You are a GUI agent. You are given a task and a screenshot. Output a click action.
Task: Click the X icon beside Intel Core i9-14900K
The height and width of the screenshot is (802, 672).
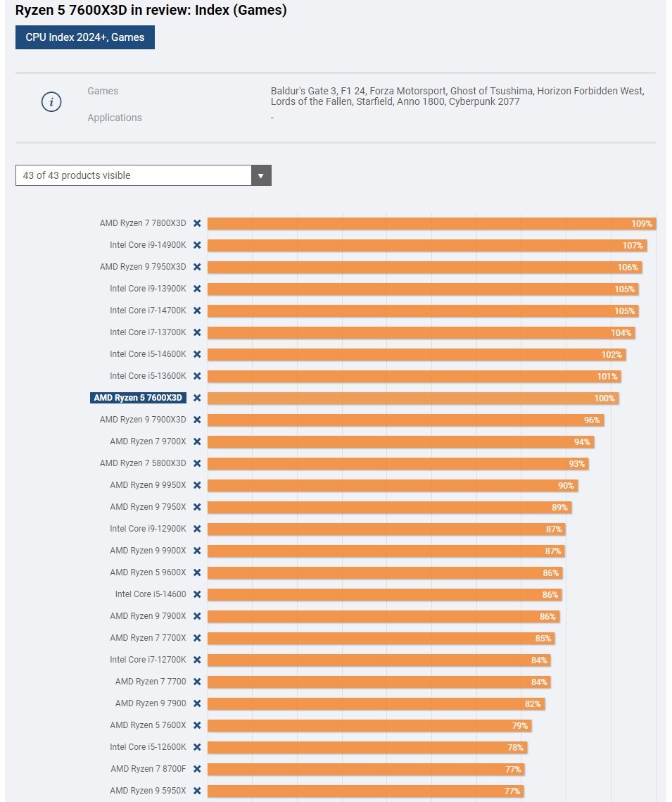197,246
